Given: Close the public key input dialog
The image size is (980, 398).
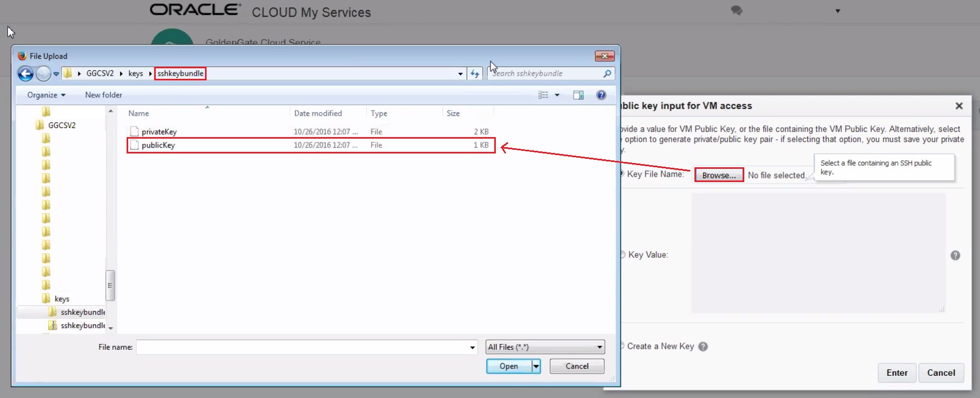Looking at the screenshot, I should tap(959, 106).
